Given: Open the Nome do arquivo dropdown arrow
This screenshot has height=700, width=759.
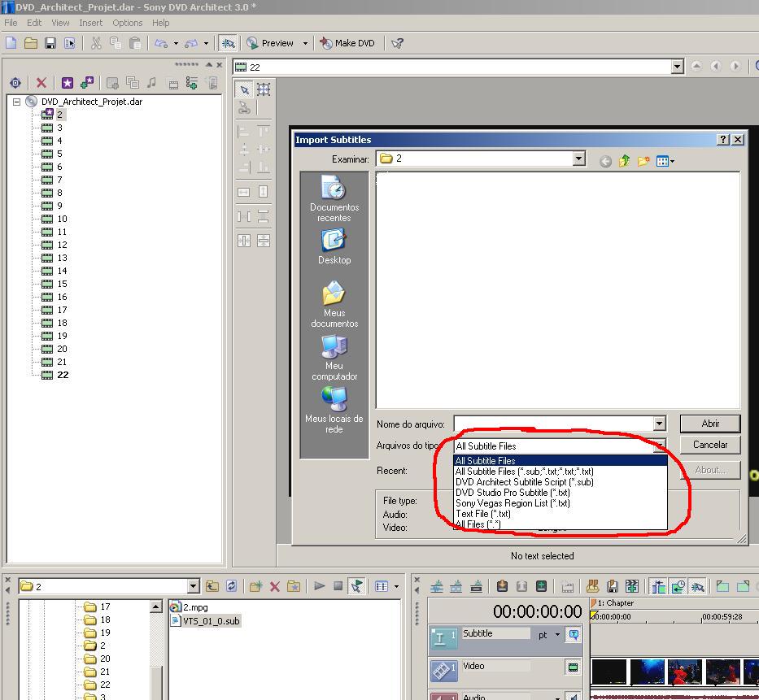Looking at the screenshot, I should [659, 424].
